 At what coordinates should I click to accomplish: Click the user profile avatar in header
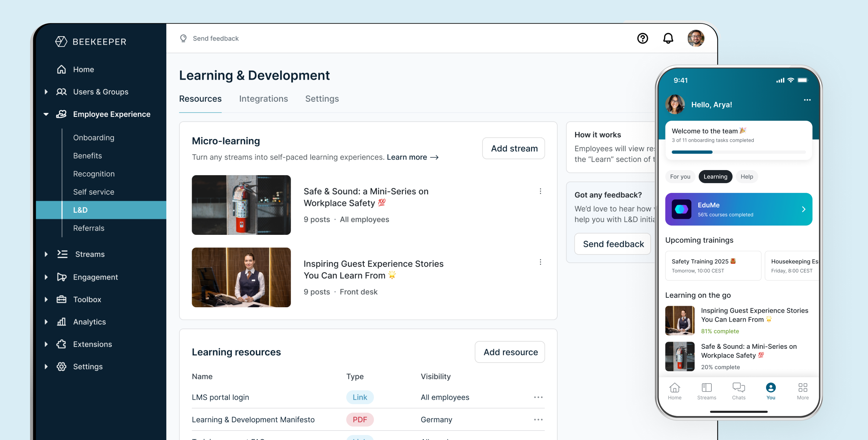[695, 38]
